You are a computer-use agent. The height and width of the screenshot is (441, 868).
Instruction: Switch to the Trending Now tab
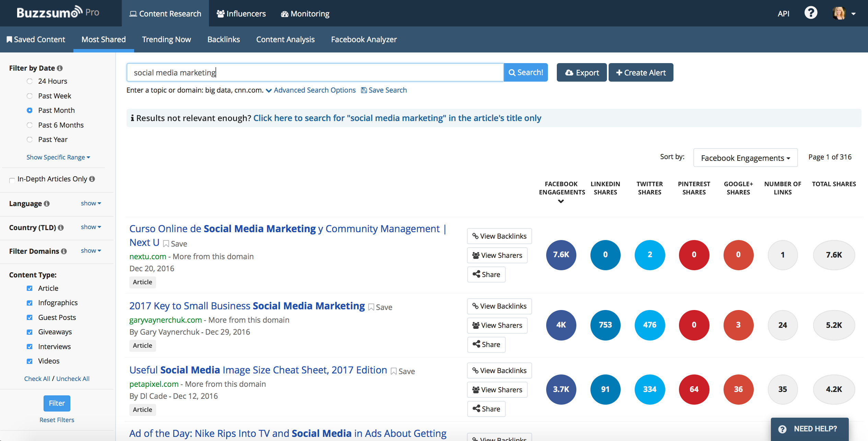click(x=166, y=39)
